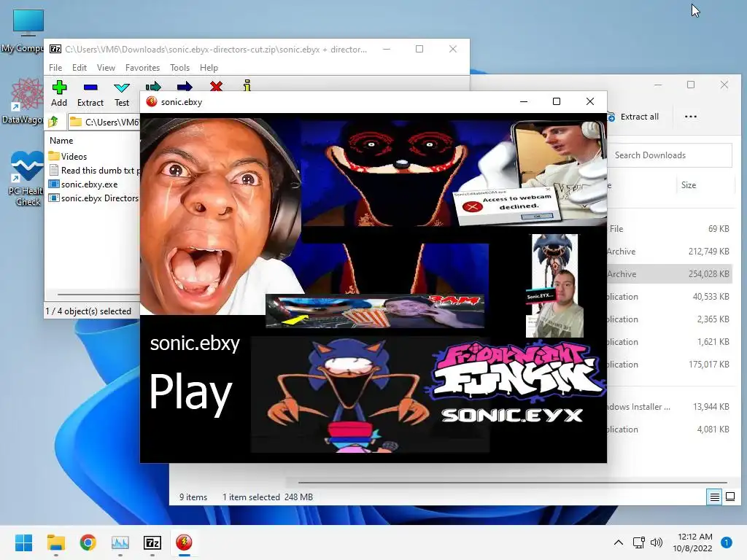This screenshot has height=560, width=747.
Task: Click the Name column header in 7-Zip
Action: pyautogui.click(x=61, y=141)
